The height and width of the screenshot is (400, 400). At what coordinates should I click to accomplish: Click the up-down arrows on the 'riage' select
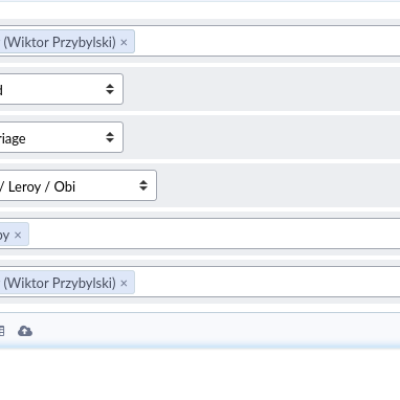(x=110, y=137)
